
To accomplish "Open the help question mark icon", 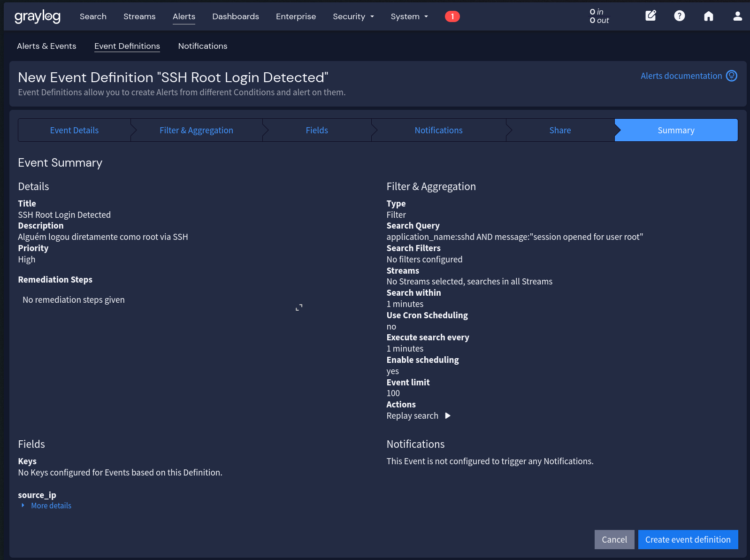I will (x=679, y=16).
